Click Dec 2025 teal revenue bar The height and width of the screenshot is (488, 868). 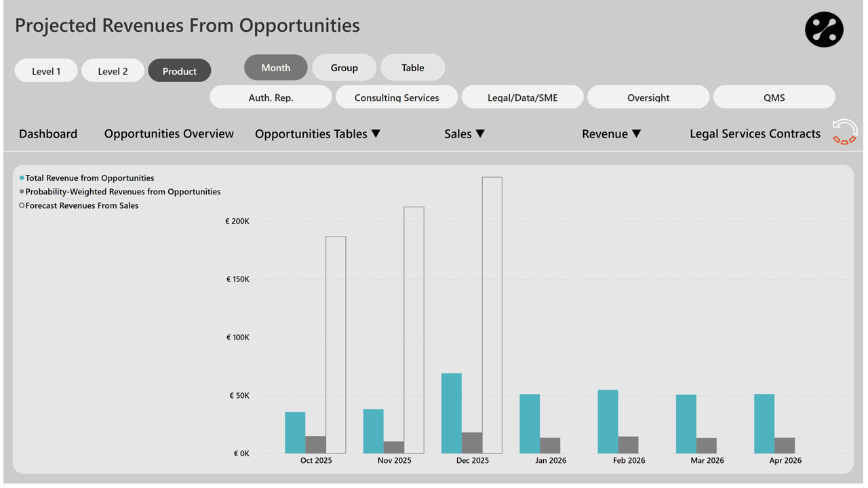452,413
